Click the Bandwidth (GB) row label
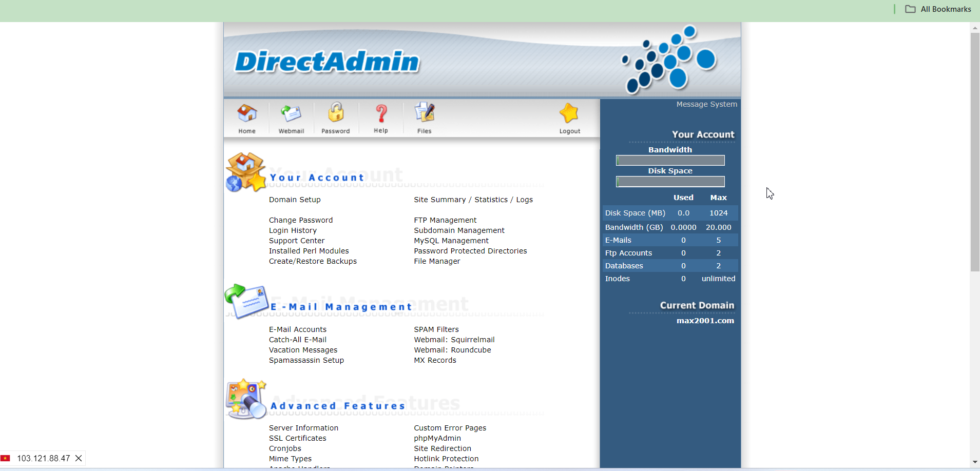Viewport: 980px width, 471px height. pyautogui.click(x=634, y=227)
